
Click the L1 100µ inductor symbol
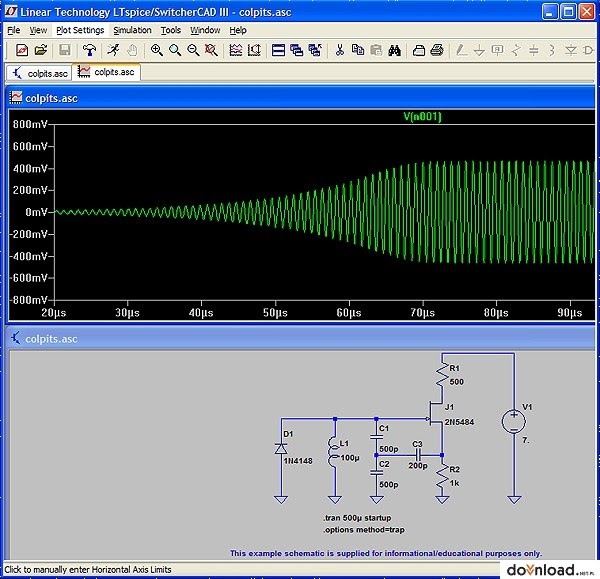click(x=334, y=452)
